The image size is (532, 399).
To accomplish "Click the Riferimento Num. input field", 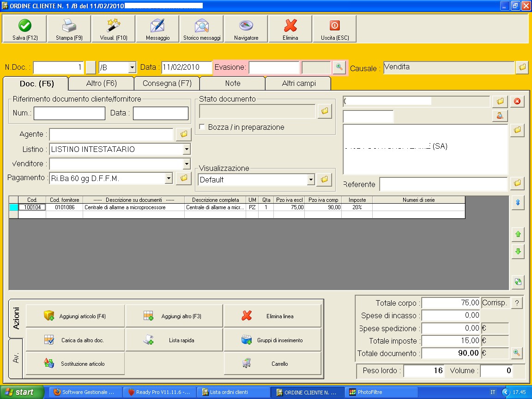I will click(x=70, y=113).
